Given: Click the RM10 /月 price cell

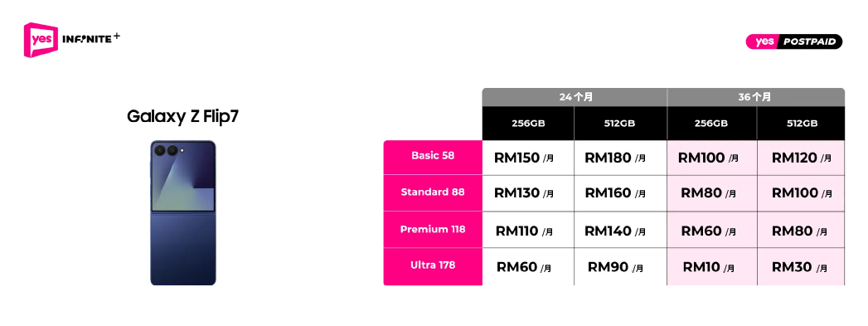Looking at the screenshot, I should 712,267.
